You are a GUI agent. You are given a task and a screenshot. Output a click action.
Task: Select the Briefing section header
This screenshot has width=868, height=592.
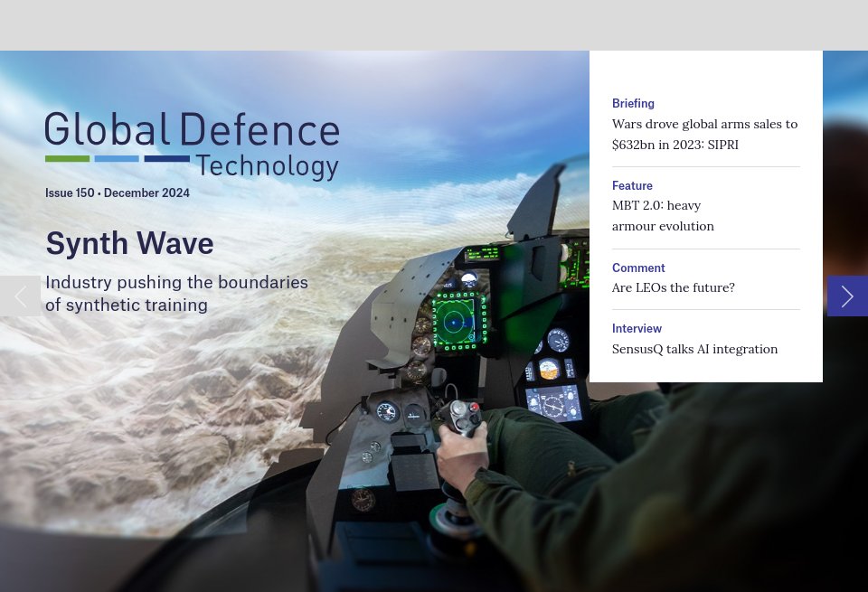(x=633, y=103)
